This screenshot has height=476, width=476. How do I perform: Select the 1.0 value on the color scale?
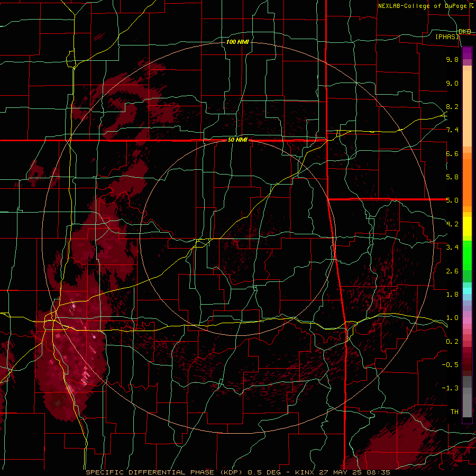[x=452, y=318]
